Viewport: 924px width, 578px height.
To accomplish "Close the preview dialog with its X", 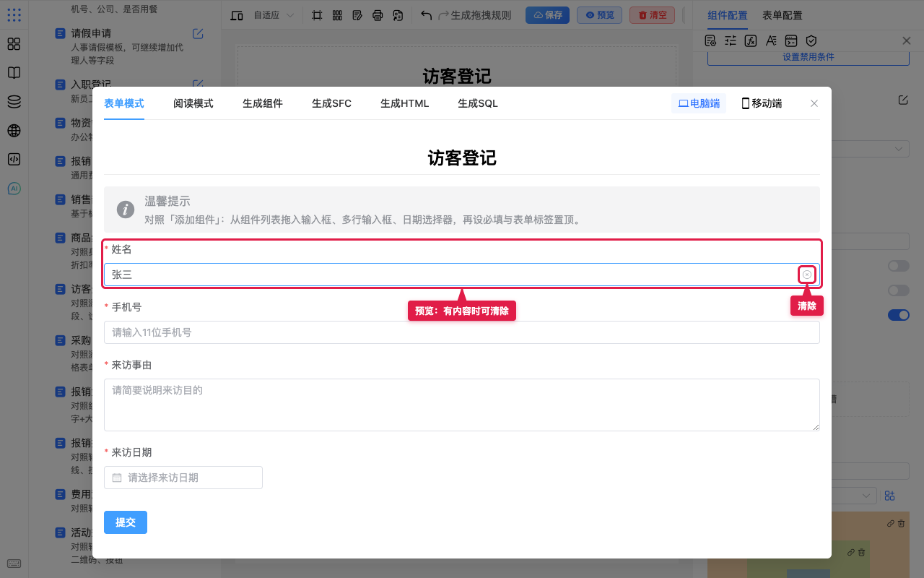I will coord(814,103).
